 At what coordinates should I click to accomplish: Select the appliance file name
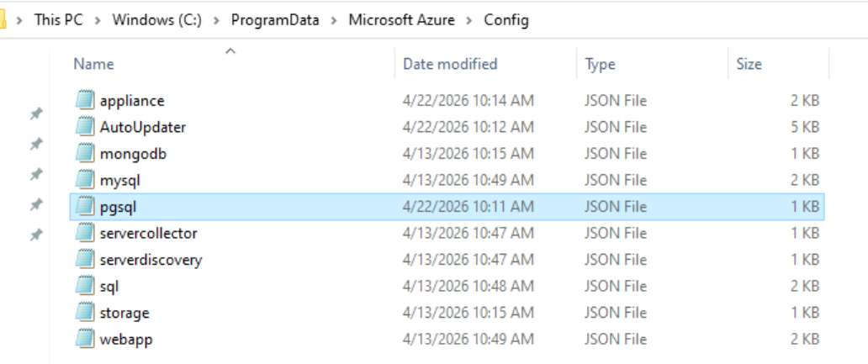(132, 101)
